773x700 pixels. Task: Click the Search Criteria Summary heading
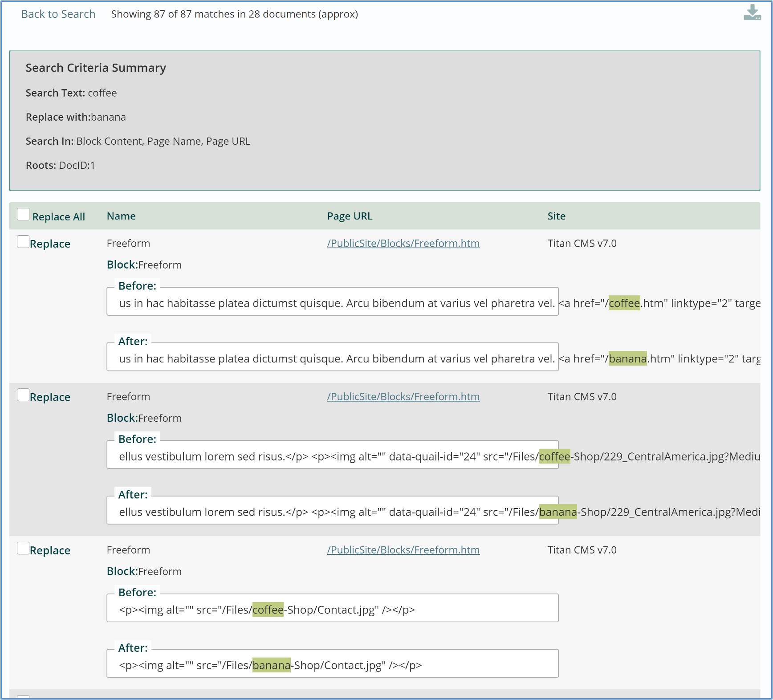[96, 68]
